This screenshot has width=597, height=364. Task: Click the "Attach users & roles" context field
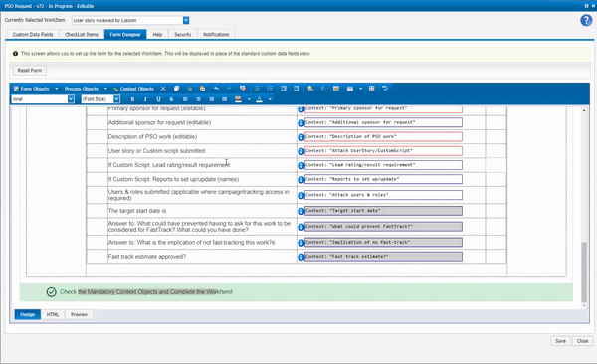pos(383,195)
